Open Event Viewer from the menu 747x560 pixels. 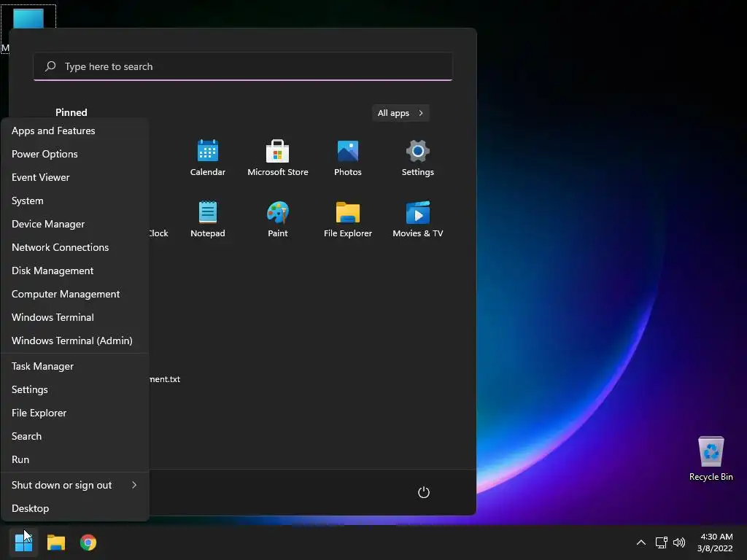[x=75, y=177]
